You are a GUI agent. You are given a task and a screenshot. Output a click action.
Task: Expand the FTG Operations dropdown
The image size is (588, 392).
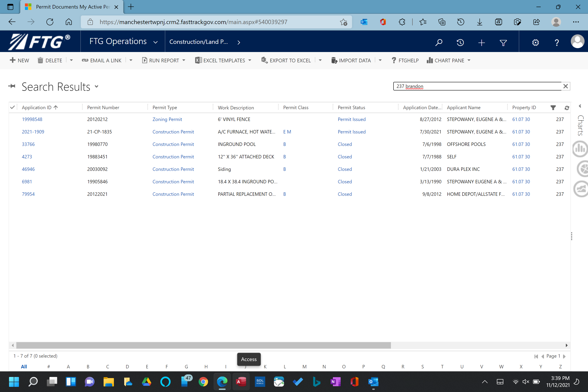pos(155,42)
